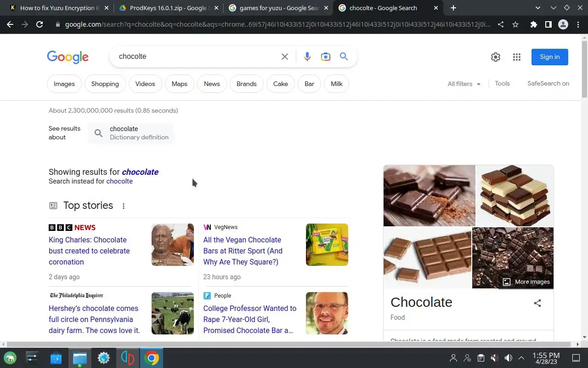The image size is (588, 368).
Task: Open the All filters dropdown
Action: tap(464, 84)
